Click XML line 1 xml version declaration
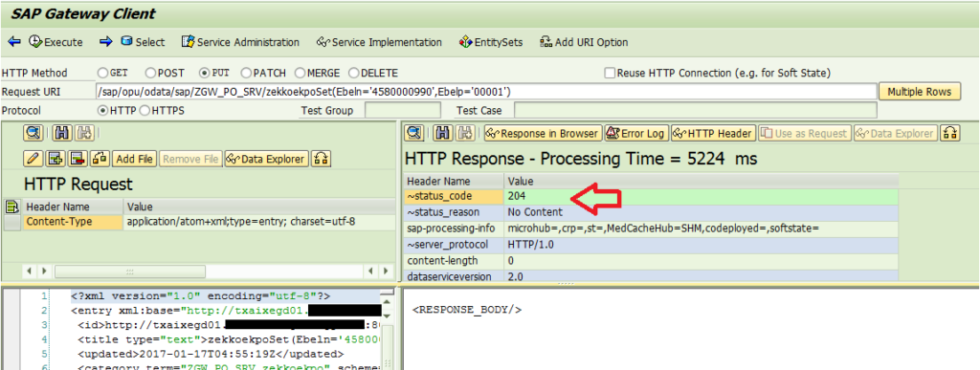Viewport: 980px width, 370px height. pyautogui.click(x=200, y=296)
